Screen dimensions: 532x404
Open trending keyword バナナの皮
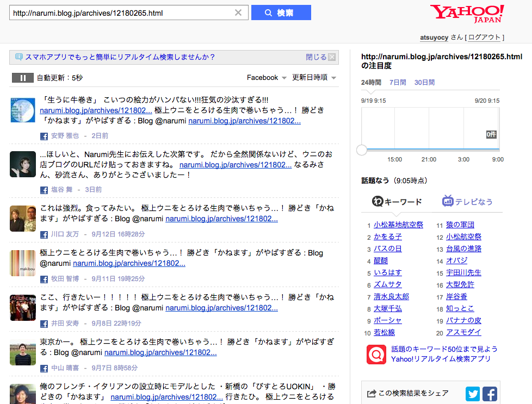point(463,321)
